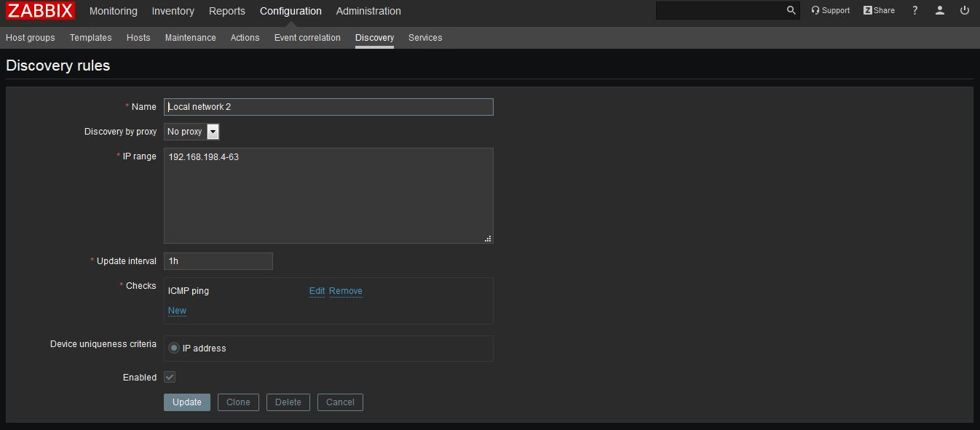Screen dimensions: 980x430
Task: Select the IP address uniqueness radio button
Action: pos(173,347)
